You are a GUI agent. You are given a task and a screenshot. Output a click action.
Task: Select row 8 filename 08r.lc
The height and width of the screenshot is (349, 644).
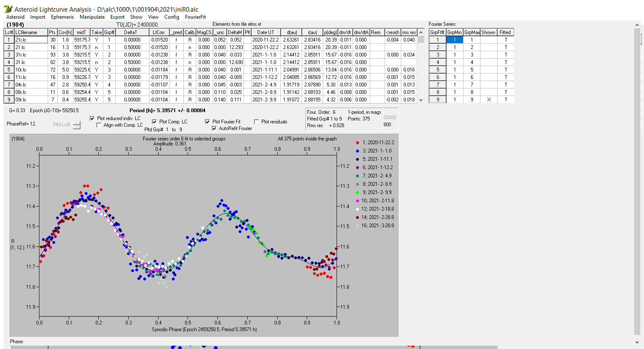(31, 92)
